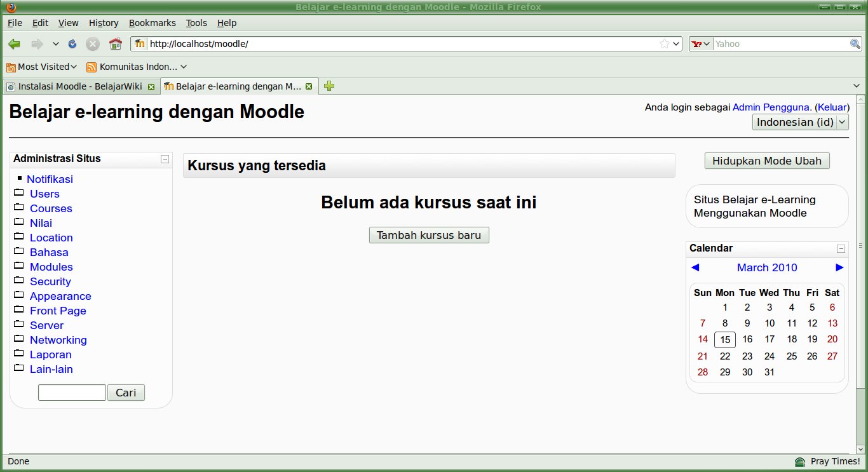Click the Location folder icon

18,236
